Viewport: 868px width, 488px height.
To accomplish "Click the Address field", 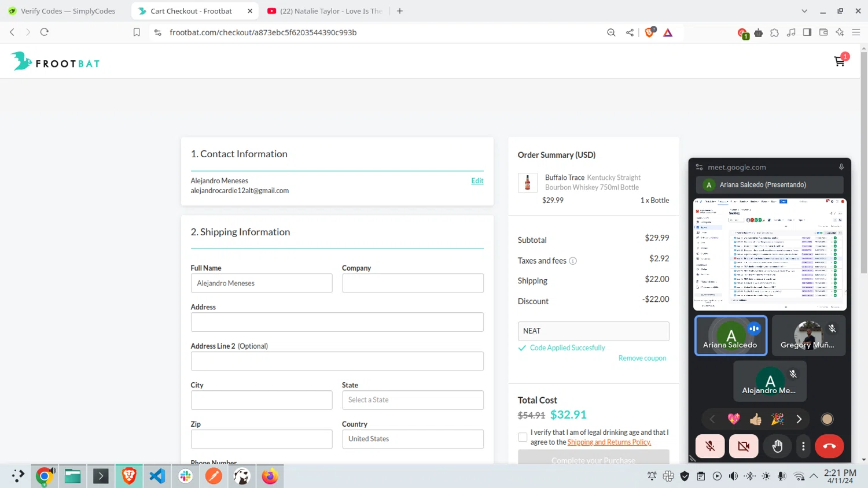I will click(337, 322).
